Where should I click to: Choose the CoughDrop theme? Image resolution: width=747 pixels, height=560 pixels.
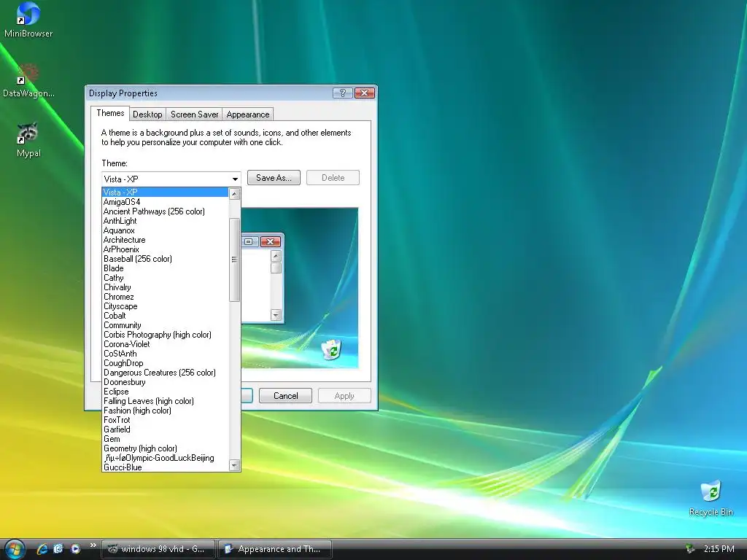pyautogui.click(x=166, y=363)
